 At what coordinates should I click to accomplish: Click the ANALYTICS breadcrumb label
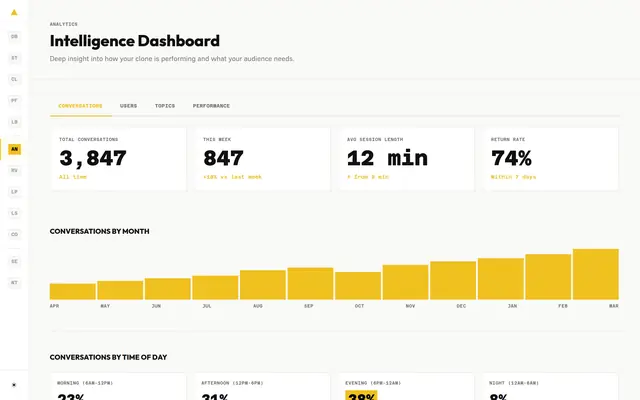tap(64, 24)
